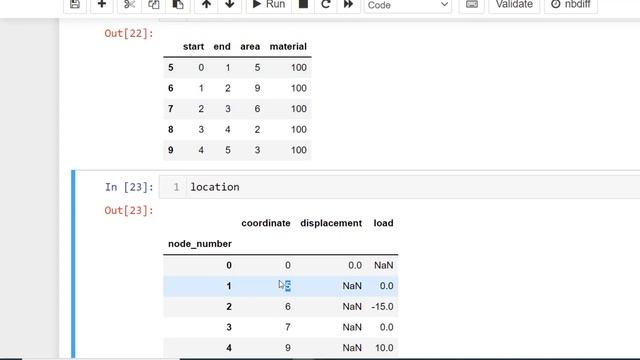The image size is (640, 360).
Task: Restart and run all cells with fast-forward icon
Action: coord(348,5)
